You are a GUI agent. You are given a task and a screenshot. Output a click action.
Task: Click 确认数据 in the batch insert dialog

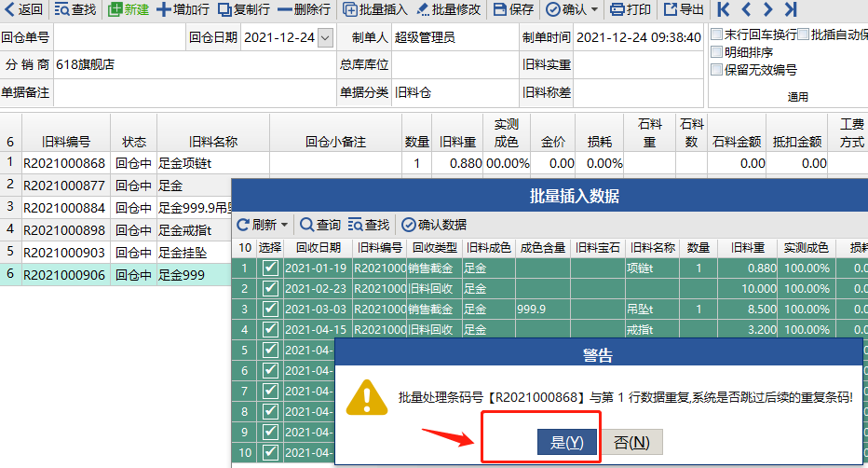(434, 225)
